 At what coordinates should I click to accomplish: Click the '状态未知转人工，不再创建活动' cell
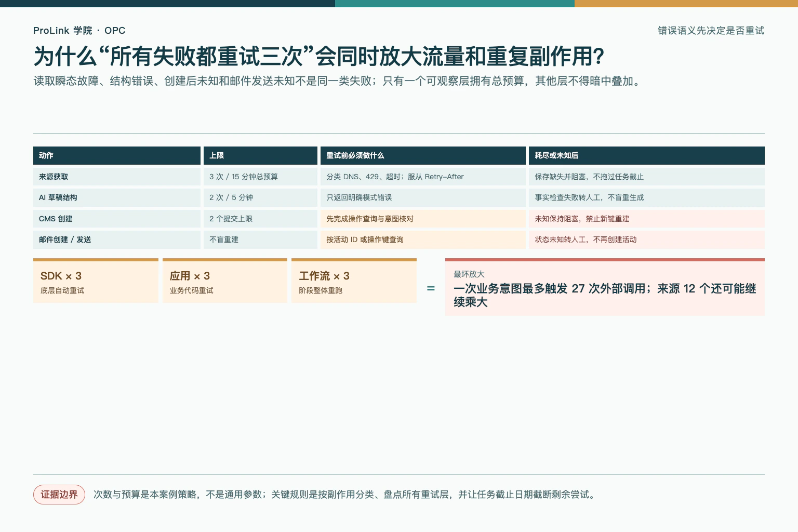[x=647, y=240]
